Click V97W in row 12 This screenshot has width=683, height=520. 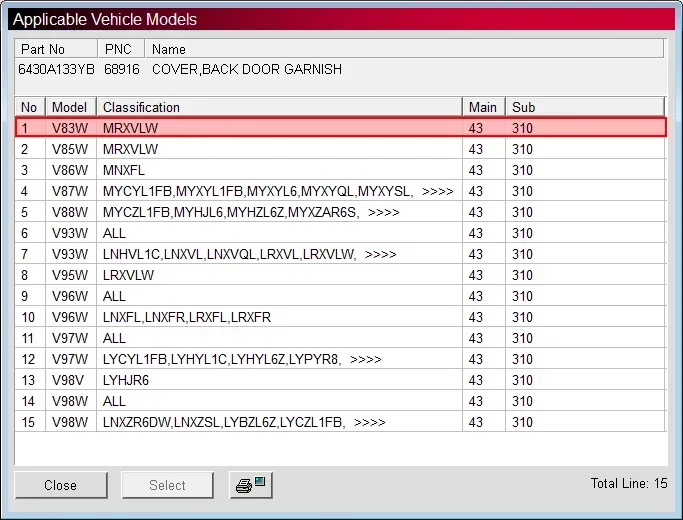[x=70, y=359]
